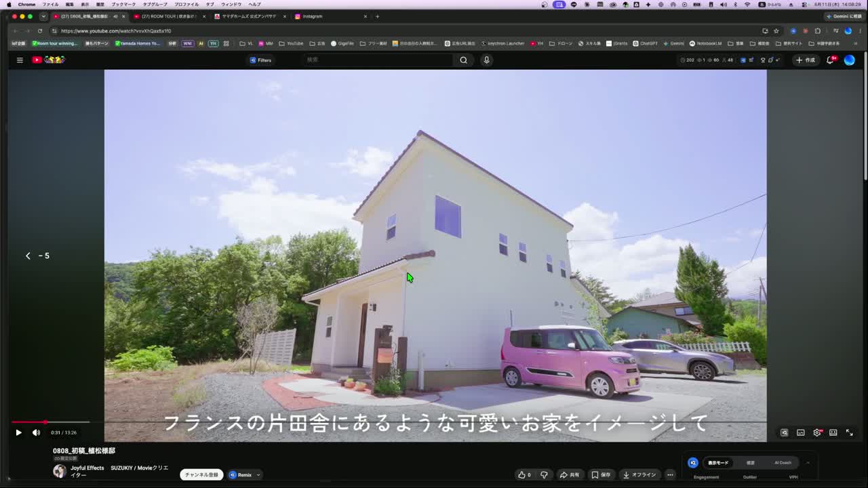Open YouTube notifications bell
The image size is (868, 488).
point(831,60)
